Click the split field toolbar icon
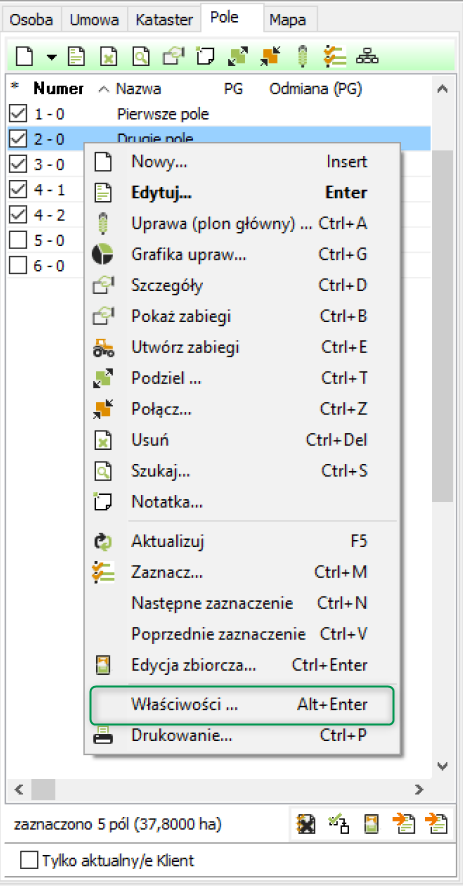The height and width of the screenshot is (886, 463). tap(237, 57)
